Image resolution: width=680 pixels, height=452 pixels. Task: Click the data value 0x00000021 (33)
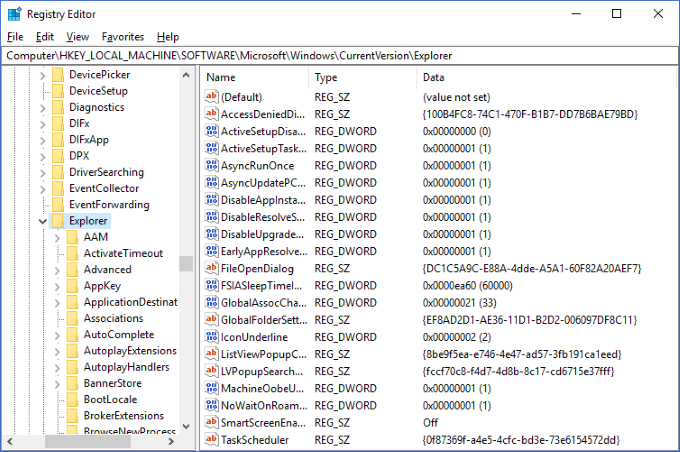click(x=460, y=302)
